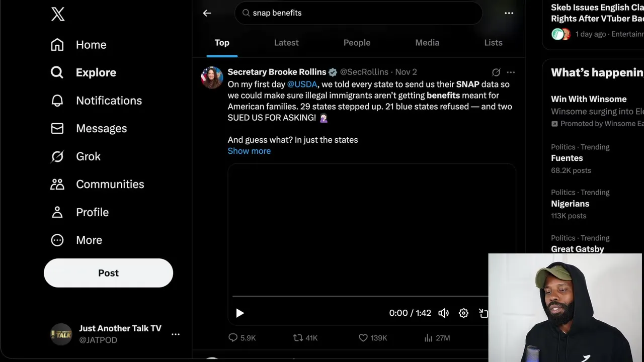
Task: Open account menu for Just Another Talk TV
Action: [x=176, y=334]
